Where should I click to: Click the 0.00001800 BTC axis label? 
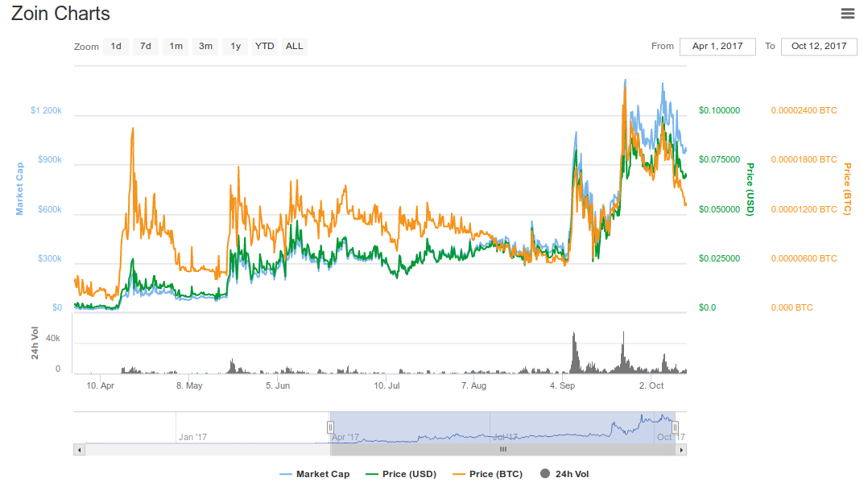point(804,160)
